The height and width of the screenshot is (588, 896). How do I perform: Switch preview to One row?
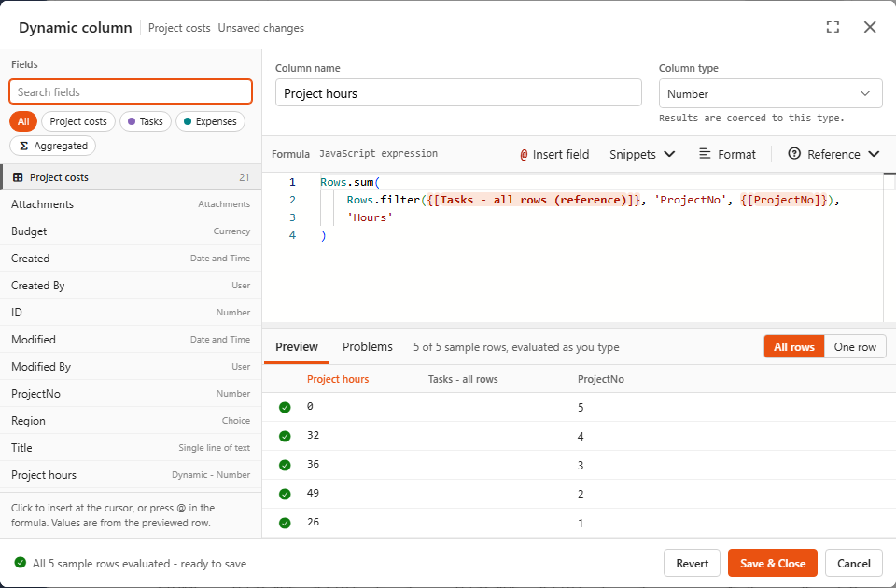point(855,347)
